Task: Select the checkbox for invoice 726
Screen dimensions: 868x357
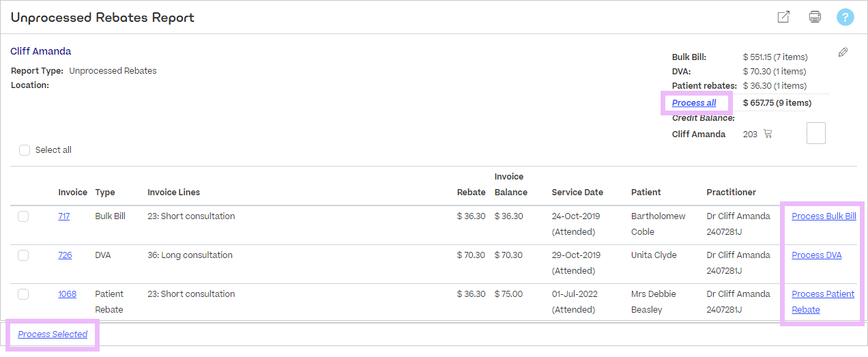Action: point(23,255)
